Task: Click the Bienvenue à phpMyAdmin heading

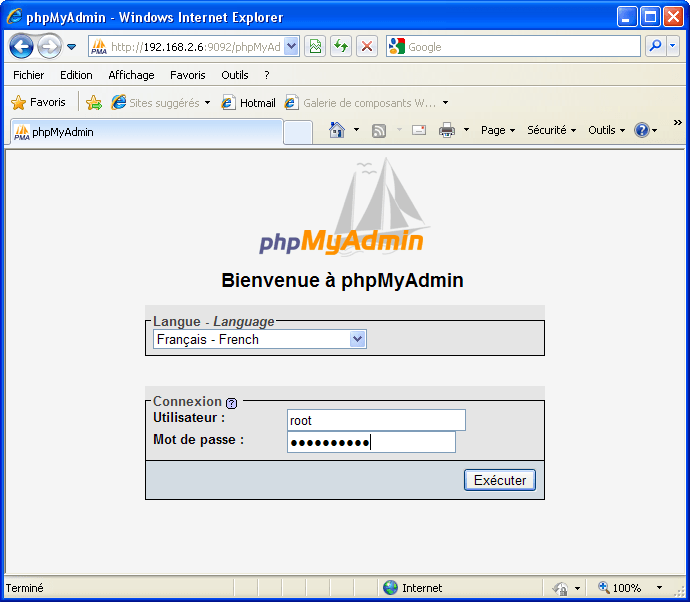Action: [x=342, y=280]
